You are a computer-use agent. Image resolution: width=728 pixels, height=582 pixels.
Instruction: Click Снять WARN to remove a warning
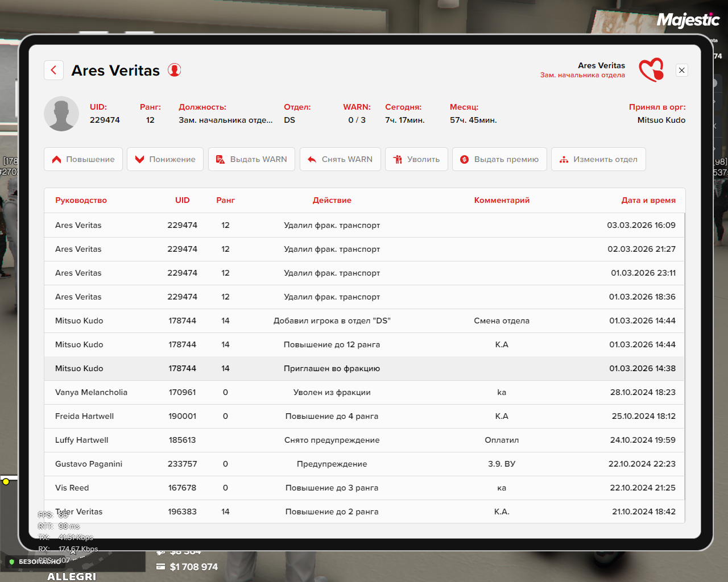[340, 159]
